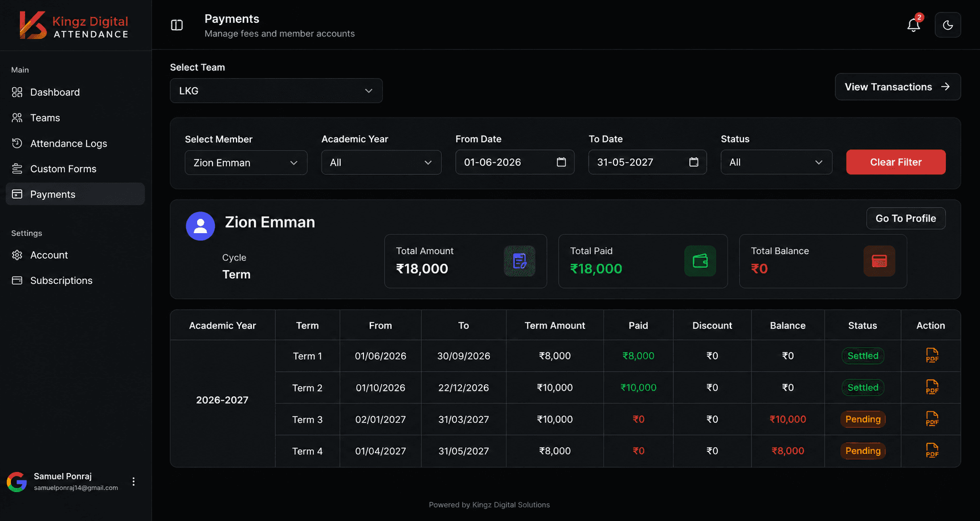This screenshot has height=521, width=980.
Task: Download the Term 4 PDF receipt
Action: click(x=932, y=450)
